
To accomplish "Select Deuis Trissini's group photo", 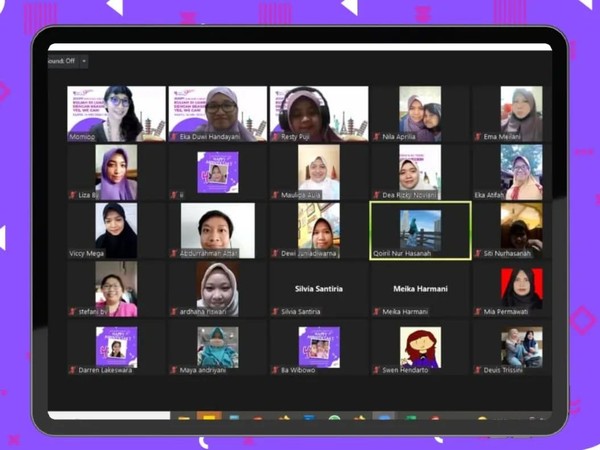I will [x=522, y=347].
